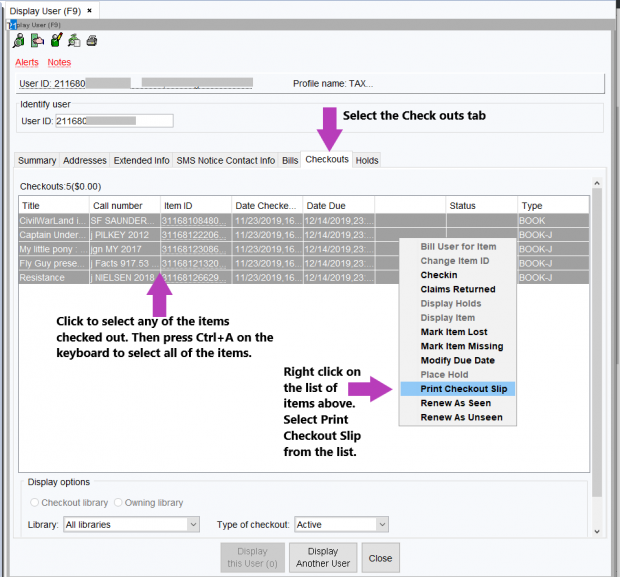This screenshot has height=577, width=620.
Task: Switch to the Addresses tab
Action: 85,161
